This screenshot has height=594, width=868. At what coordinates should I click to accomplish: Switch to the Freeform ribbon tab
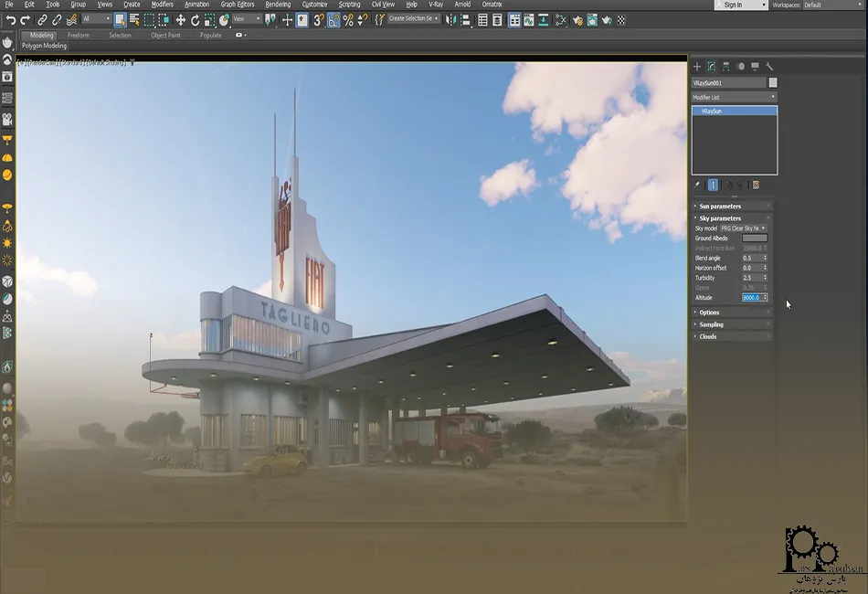pos(78,36)
